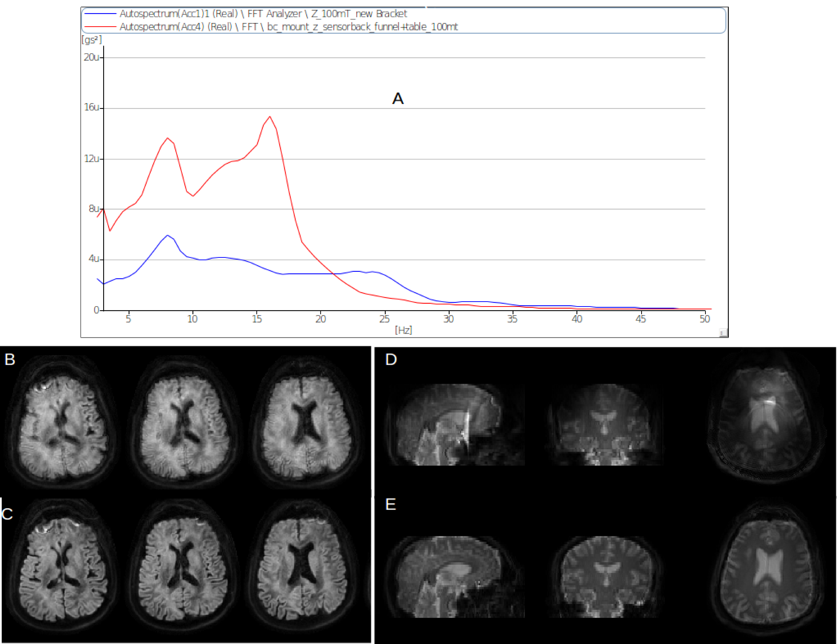
Task: Click the red line sample in legend
Action: tap(100, 27)
